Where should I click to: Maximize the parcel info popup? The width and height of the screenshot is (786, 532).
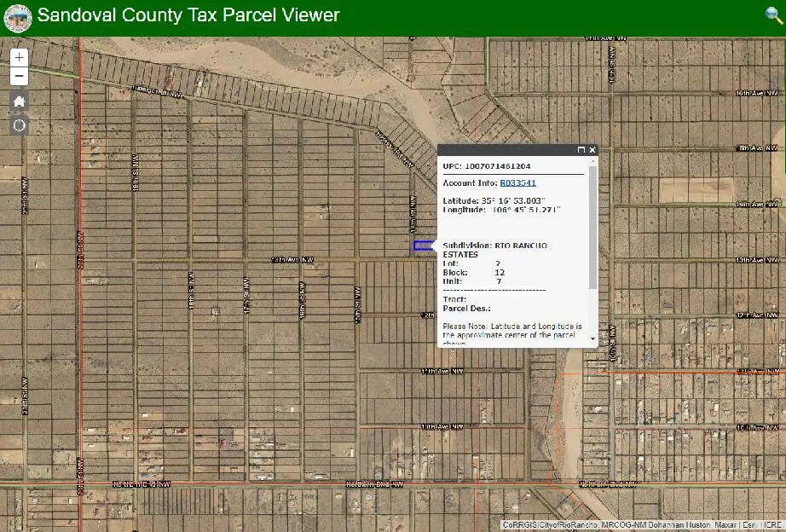[x=581, y=150]
